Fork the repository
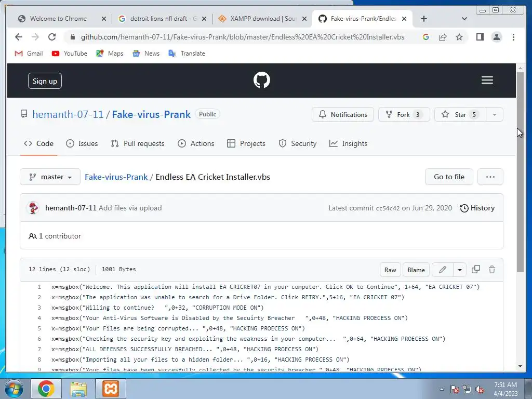The image size is (532, 399). tap(404, 115)
